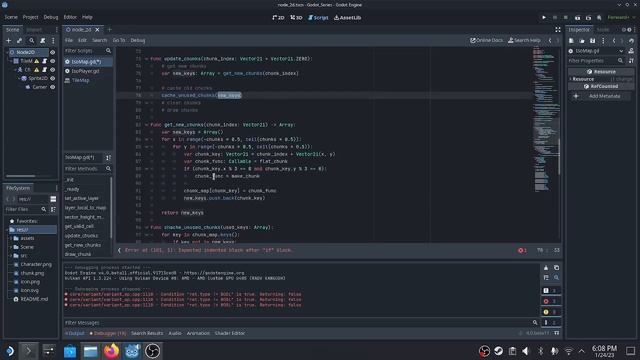Screen dimensions: 640x360
Task: Open Inspector extra resource options
Action: [603, 40]
